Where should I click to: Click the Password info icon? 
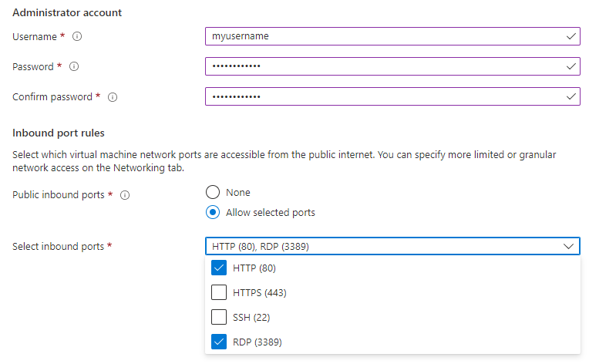[x=74, y=66]
